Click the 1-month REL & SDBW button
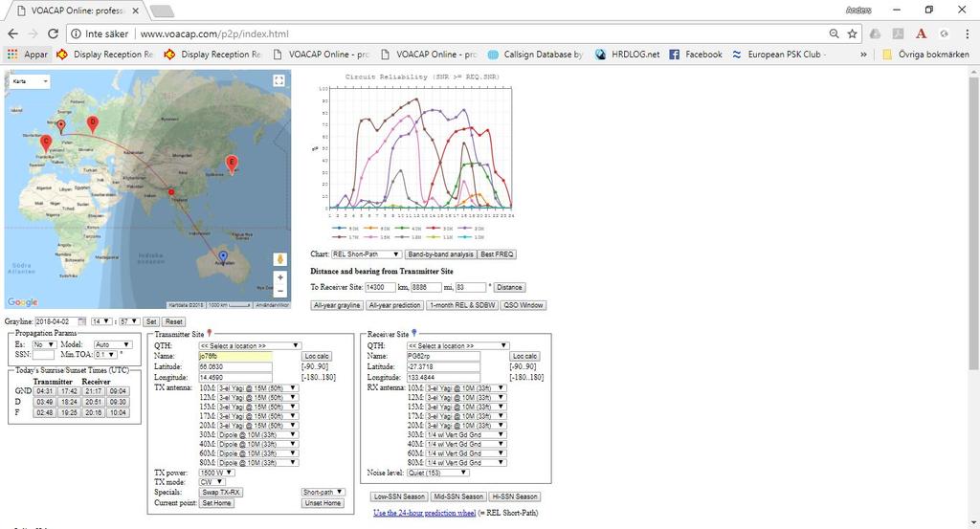980x529 pixels. pos(462,305)
